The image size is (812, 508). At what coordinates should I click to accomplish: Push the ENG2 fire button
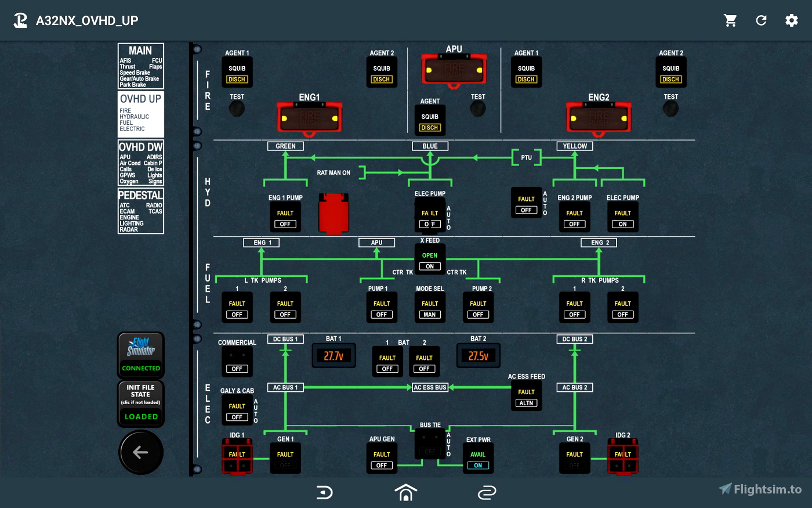(x=599, y=118)
